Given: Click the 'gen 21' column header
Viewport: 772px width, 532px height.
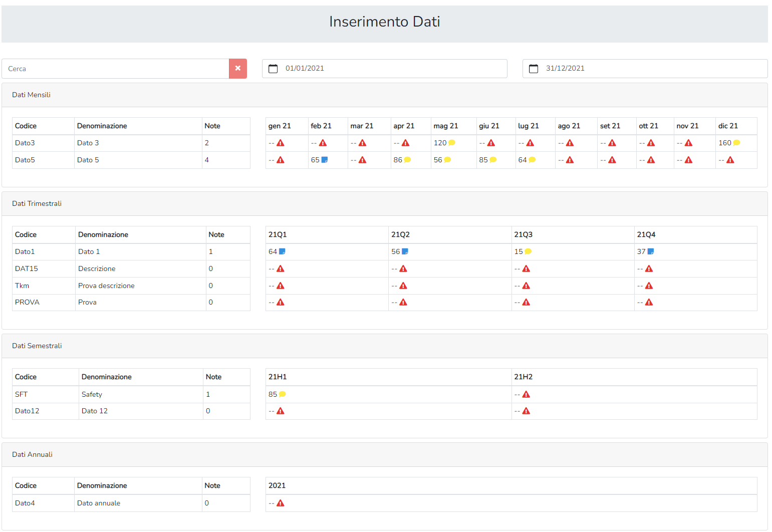Looking at the screenshot, I should click(287, 126).
